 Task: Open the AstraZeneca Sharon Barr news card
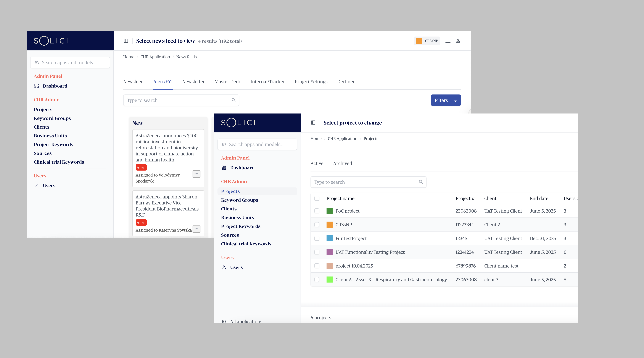point(168,213)
